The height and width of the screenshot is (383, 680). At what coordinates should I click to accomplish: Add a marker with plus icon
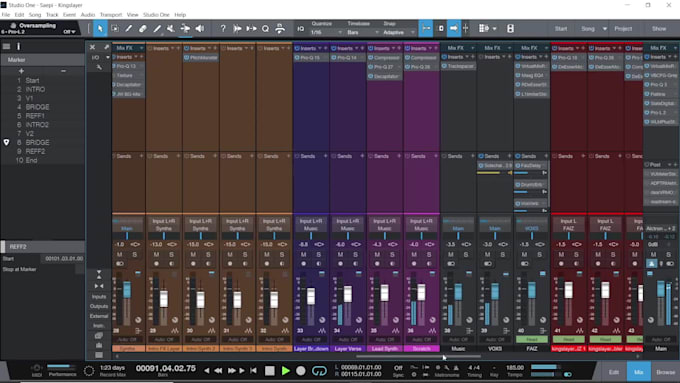point(21,71)
